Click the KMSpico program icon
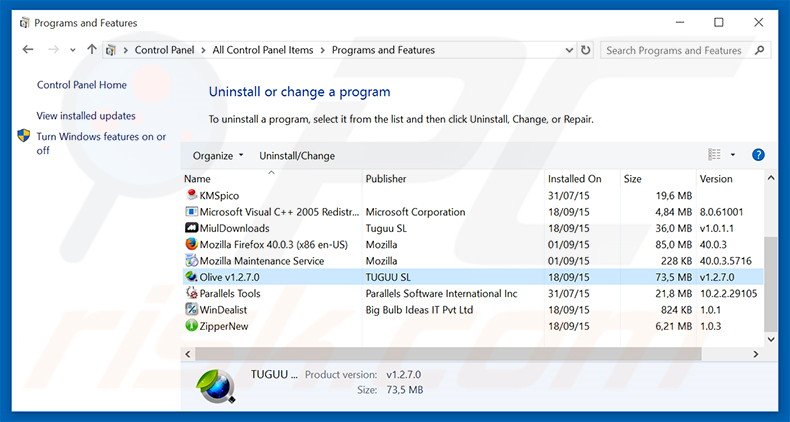This screenshot has height=422, width=790. (x=191, y=195)
